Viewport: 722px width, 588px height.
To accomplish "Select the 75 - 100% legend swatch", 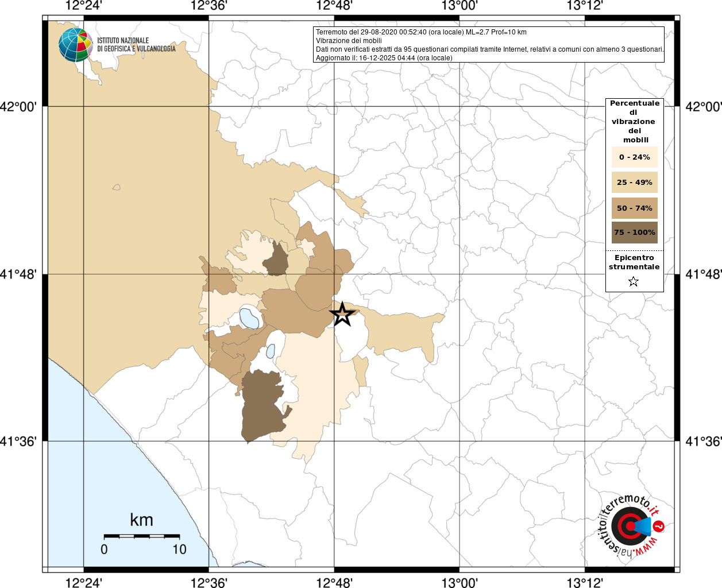I will [634, 233].
